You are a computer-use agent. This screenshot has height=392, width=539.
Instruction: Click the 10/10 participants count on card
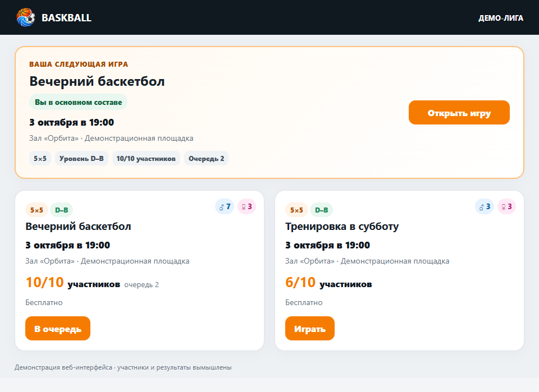[45, 283]
